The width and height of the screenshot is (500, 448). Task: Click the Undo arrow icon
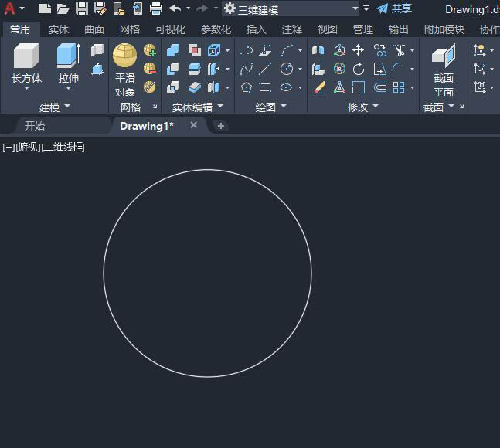tap(175, 8)
